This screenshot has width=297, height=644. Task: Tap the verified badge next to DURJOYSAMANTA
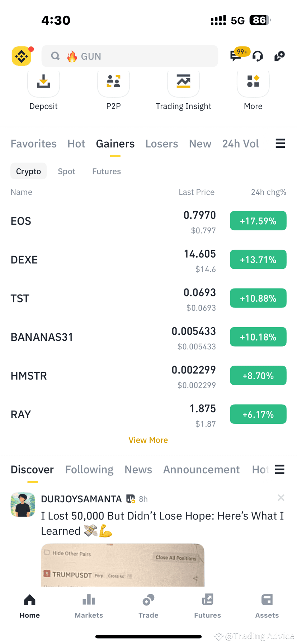[131, 499]
